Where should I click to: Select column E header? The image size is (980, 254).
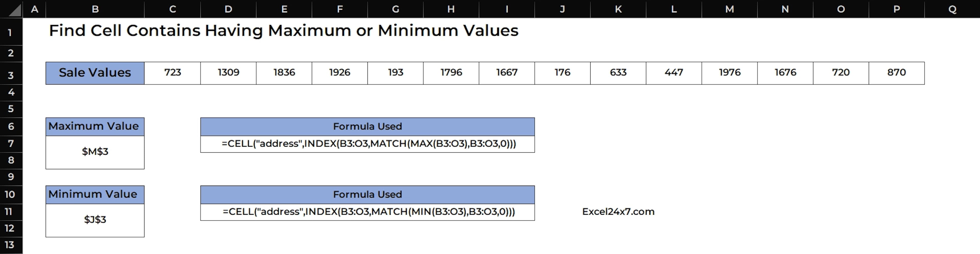pyautogui.click(x=284, y=9)
